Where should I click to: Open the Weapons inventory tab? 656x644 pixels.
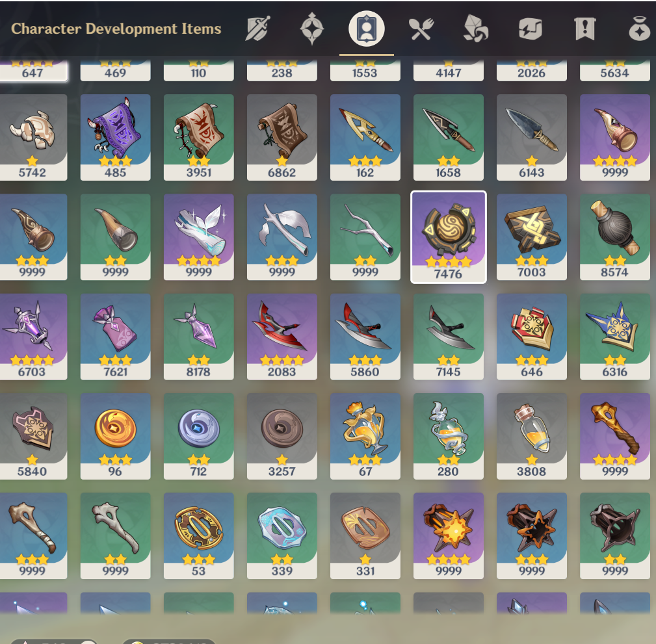(x=257, y=29)
